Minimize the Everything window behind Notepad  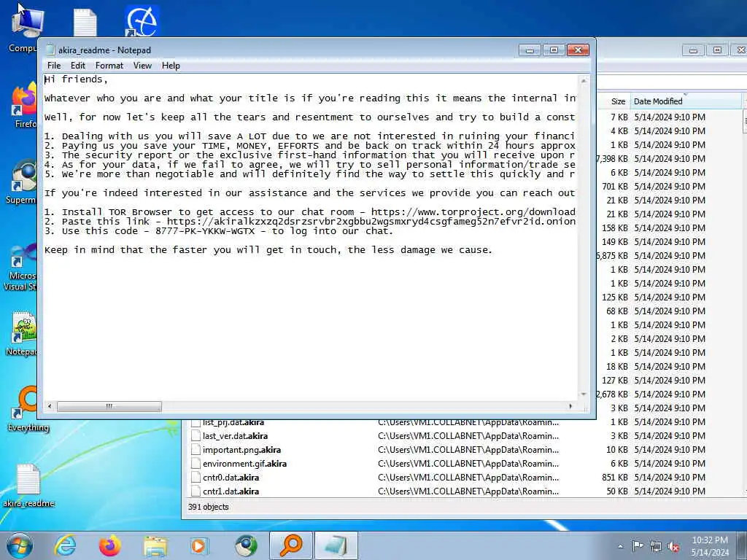pyautogui.click(x=693, y=50)
